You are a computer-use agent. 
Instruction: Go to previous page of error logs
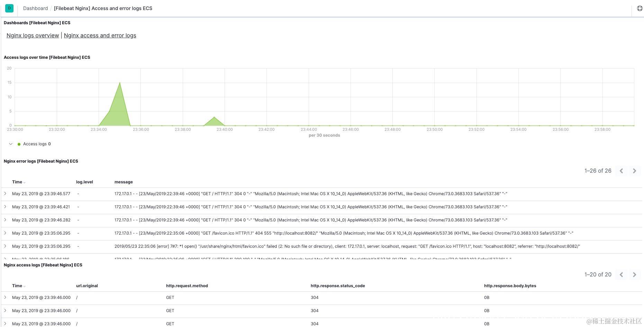(622, 171)
